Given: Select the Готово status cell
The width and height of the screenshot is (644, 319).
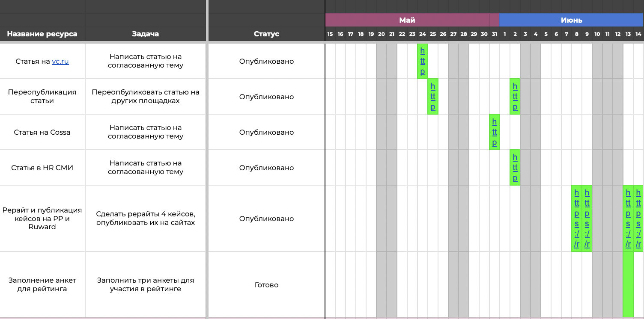Looking at the screenshot, I should tap(266, 285).
